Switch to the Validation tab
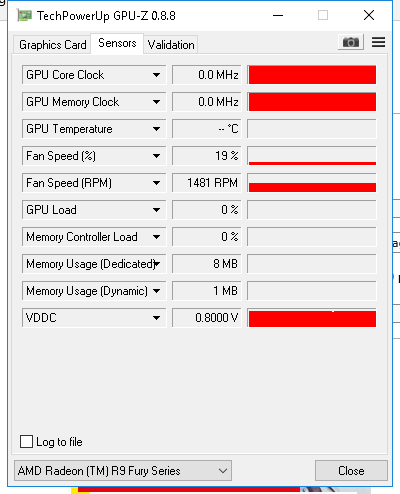 coord(171,45)
